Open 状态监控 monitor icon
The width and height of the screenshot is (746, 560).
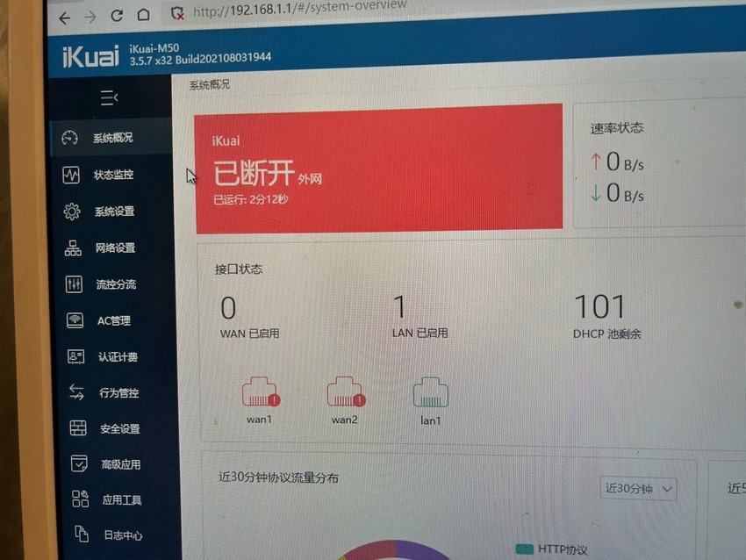(x=71, y=175)
